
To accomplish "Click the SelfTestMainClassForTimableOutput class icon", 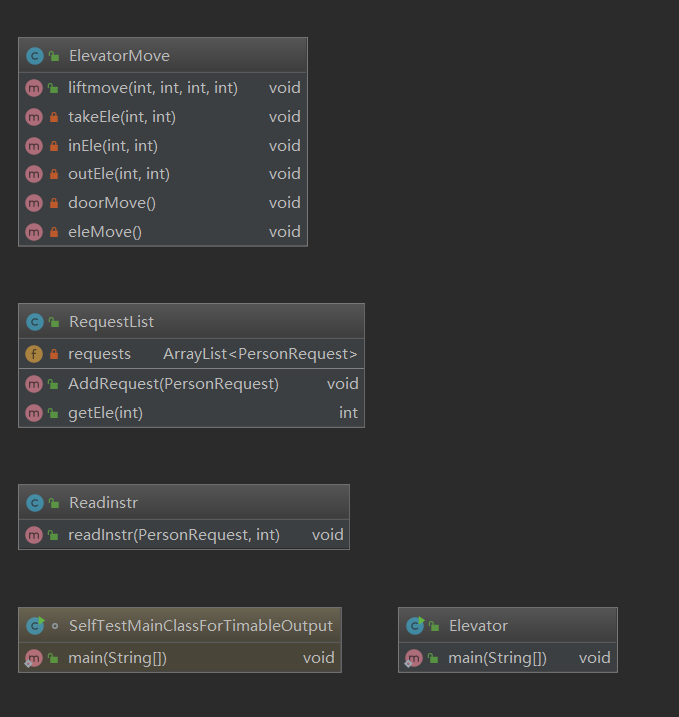I will 34,626.
